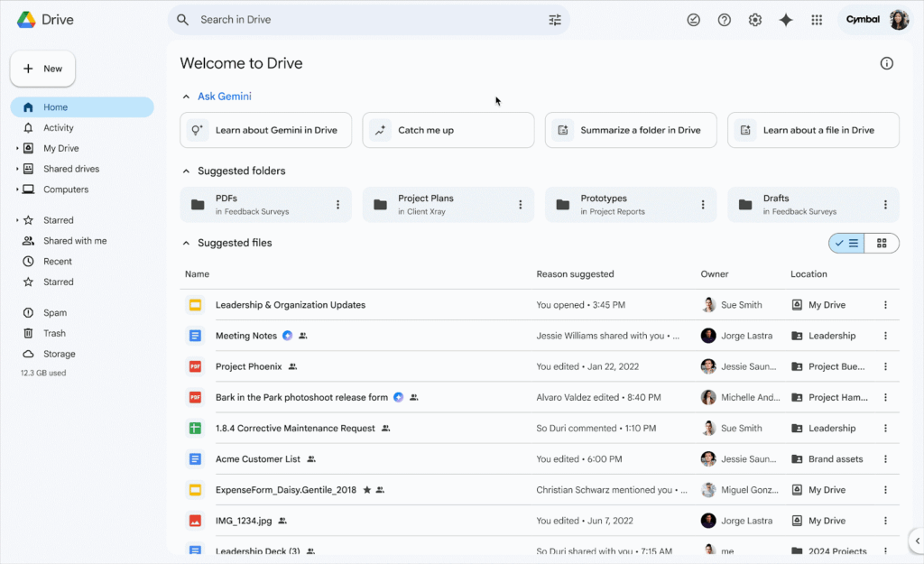Screen dimensions: 924x564
Task: Expand the My Drive tree arrow
Action: tap(17, 149)
